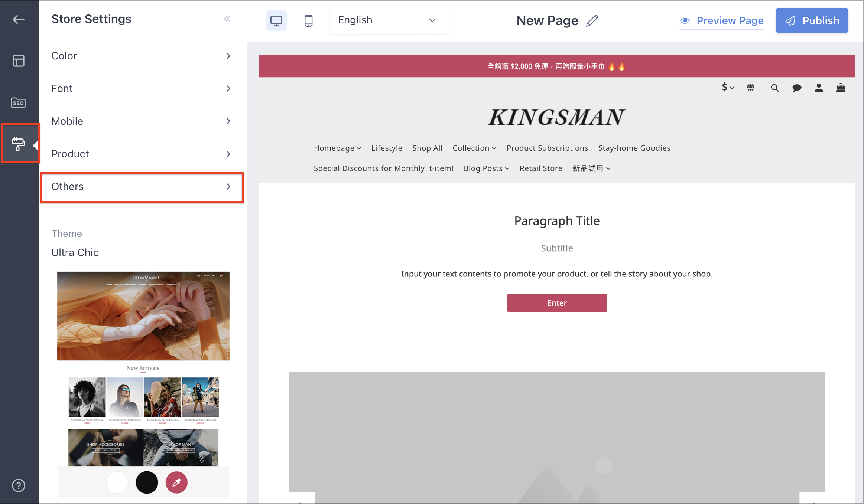Viewport: 864px width, 504px height.
Task: Click the red promotional announcement banner
Action: point(557,66)
